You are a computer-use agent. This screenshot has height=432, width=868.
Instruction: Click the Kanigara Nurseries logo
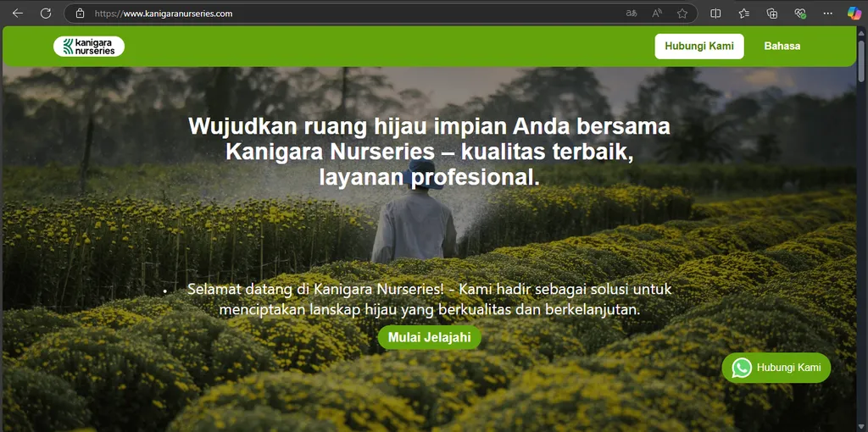[x=88, y=47]
